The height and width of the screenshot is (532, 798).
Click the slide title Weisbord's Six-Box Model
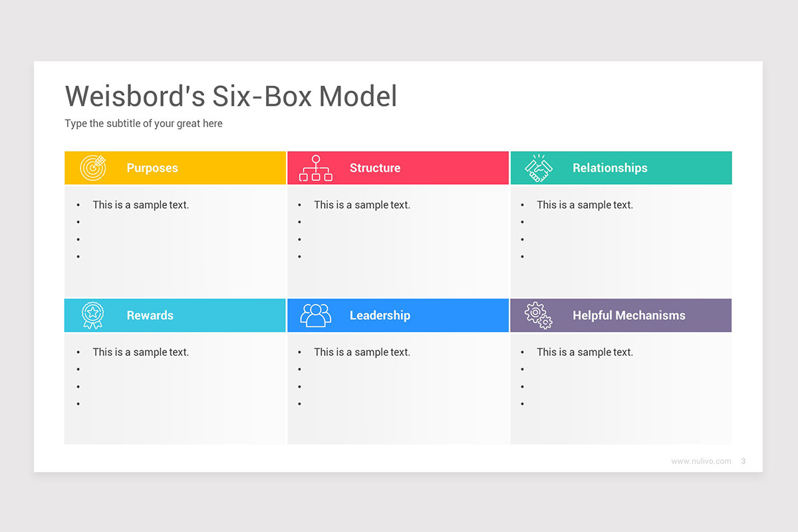[231, 96]
